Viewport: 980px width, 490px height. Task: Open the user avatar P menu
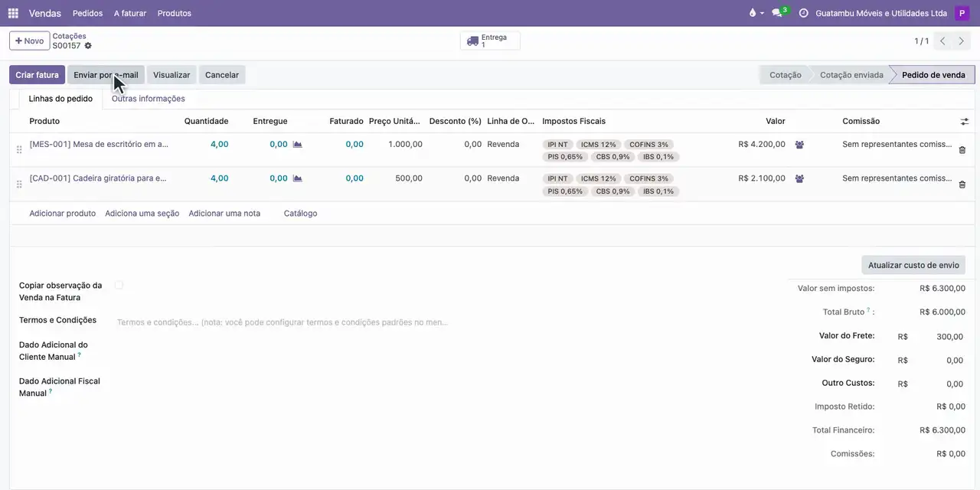[x=962, y=13]
